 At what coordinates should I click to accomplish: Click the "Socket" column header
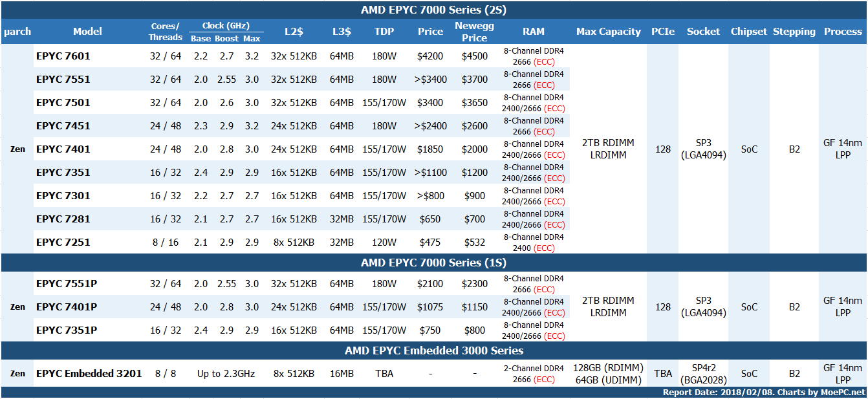tap(704, 32)
